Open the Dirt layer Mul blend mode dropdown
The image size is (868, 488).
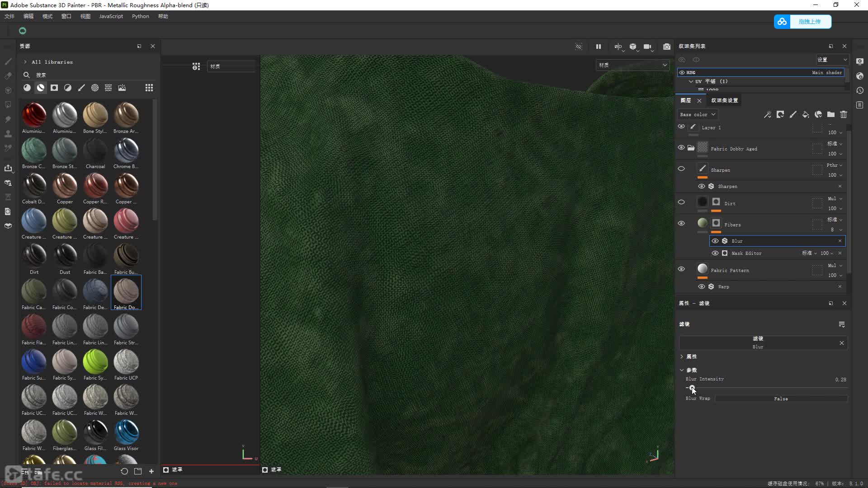coord(835,199)
